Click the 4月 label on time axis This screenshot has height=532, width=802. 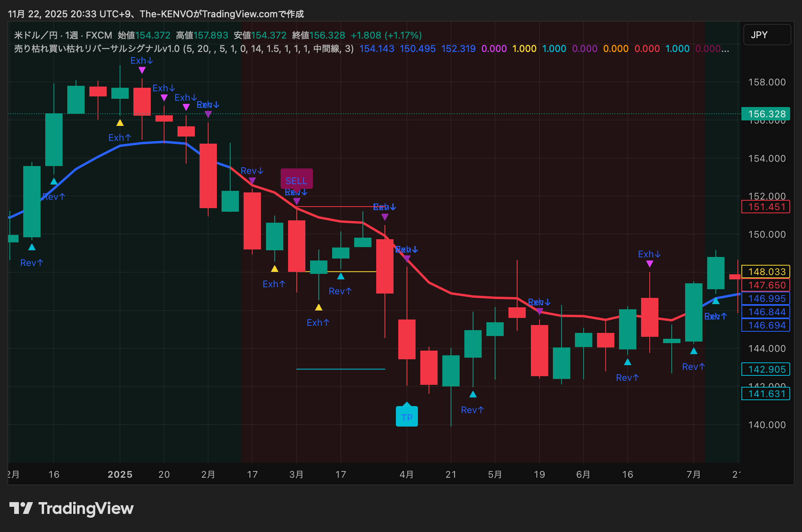pyautogui.click(x=407, y=474)
